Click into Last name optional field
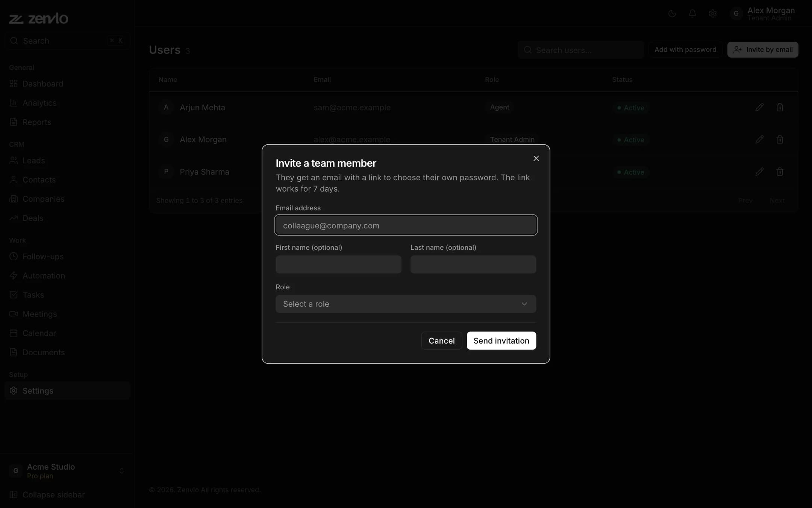812x508 pixels. pyautogui.click(x=473, y=265)
